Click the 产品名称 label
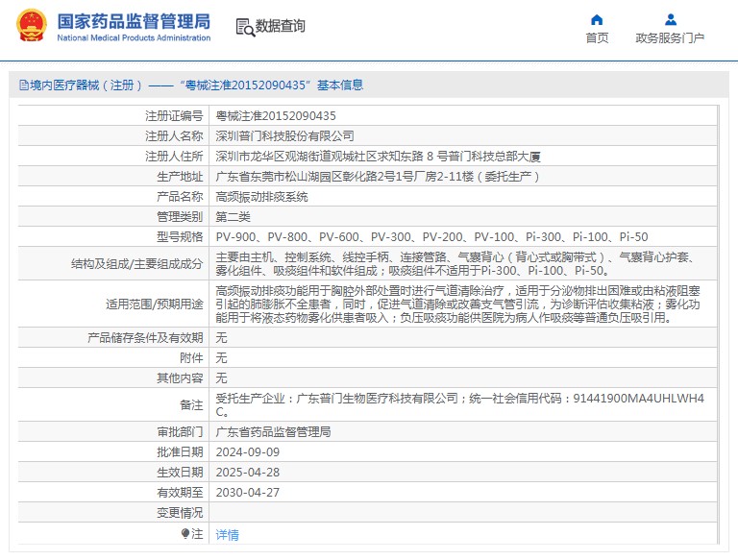This screenshot has width=738, height=560. pos(180,197)
